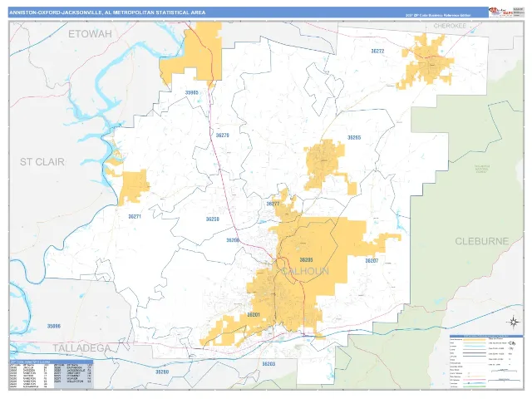Click the CLEBURNE county label
The width and height of the screenshot is (532, 399).
(x=482, y=241)
